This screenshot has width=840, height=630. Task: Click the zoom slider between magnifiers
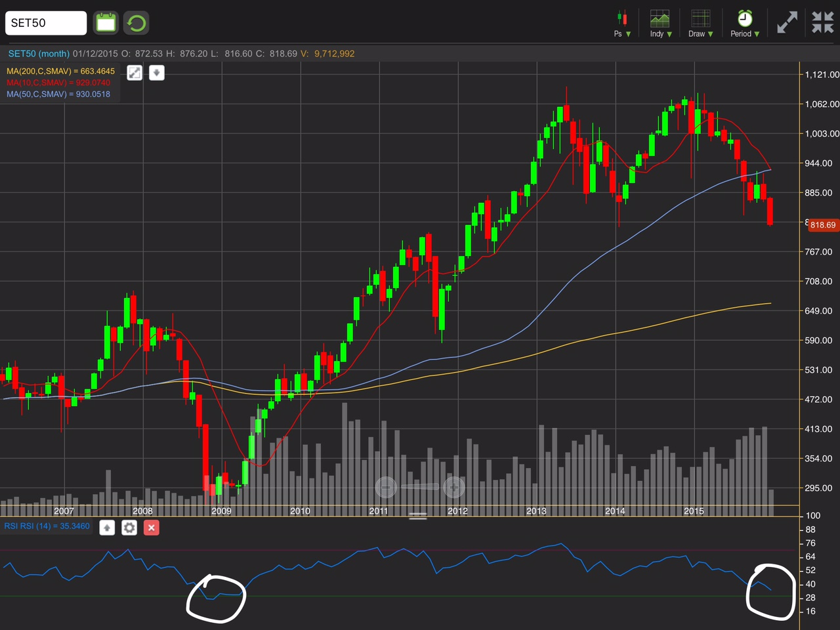pyautogui.click(x=419, y=487)
